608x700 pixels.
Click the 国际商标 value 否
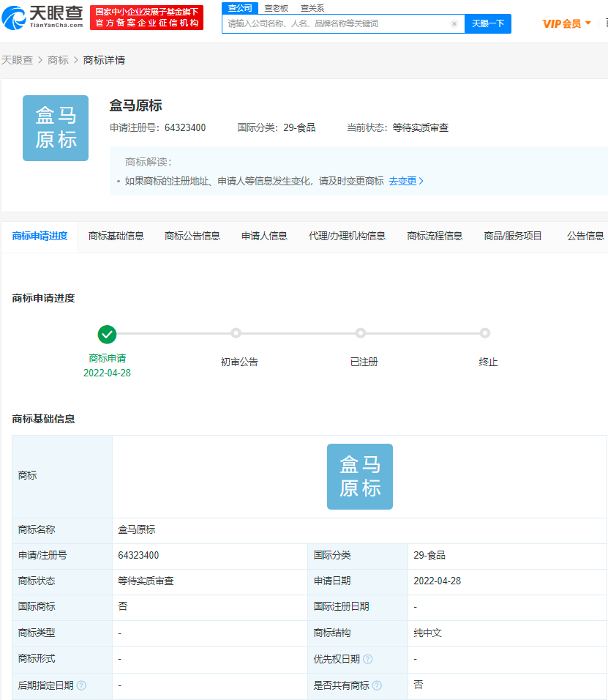click(x=123, y=606)
